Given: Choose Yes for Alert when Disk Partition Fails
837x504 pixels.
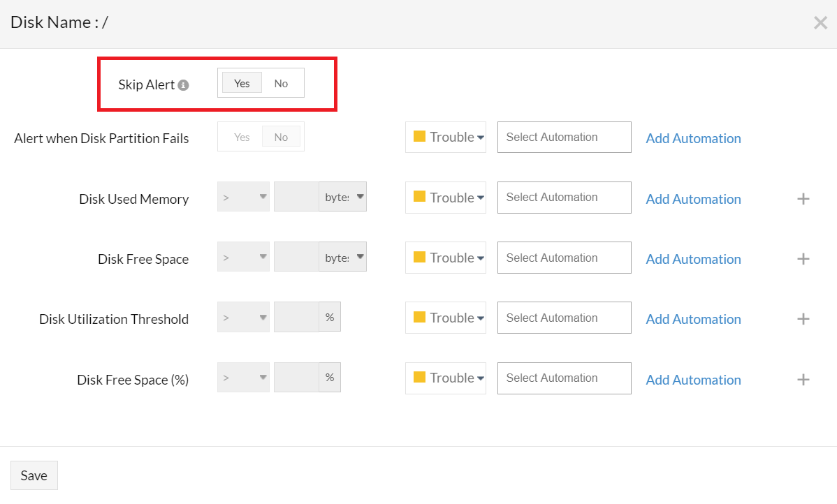Looking at the screenshot, I should click(x=242, y=137).
